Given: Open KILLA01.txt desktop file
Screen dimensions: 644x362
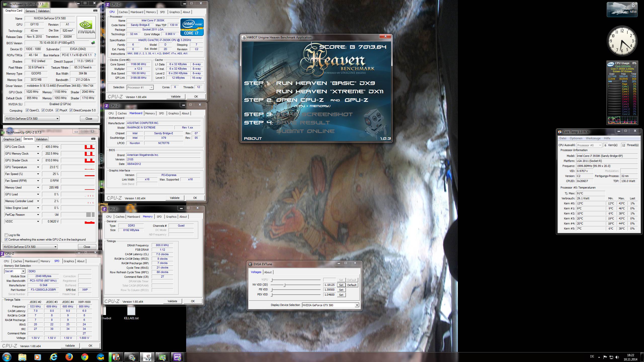Looking at the screenshot, I should (131, 313).
